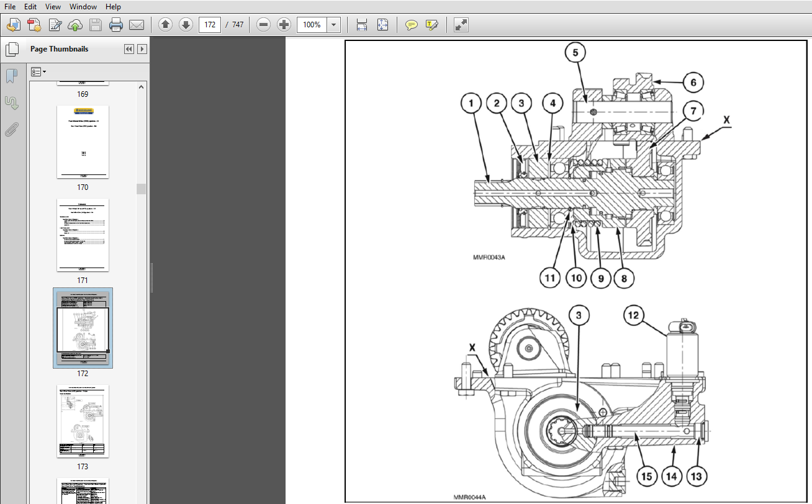Viewport: 812px width, 504px height.
Task: Click the Bookmarks panel icon
Action: coord(11,76)
